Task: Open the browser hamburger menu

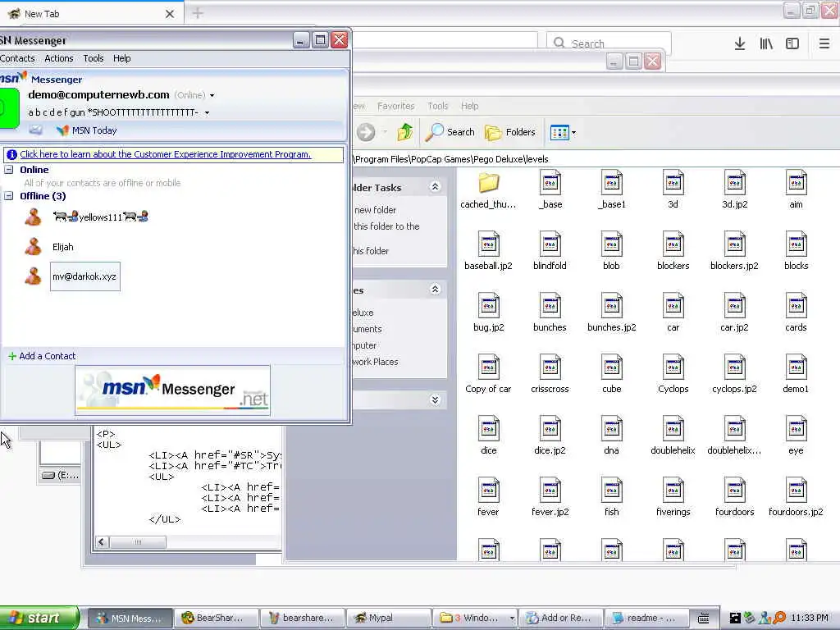Action: 824,43
